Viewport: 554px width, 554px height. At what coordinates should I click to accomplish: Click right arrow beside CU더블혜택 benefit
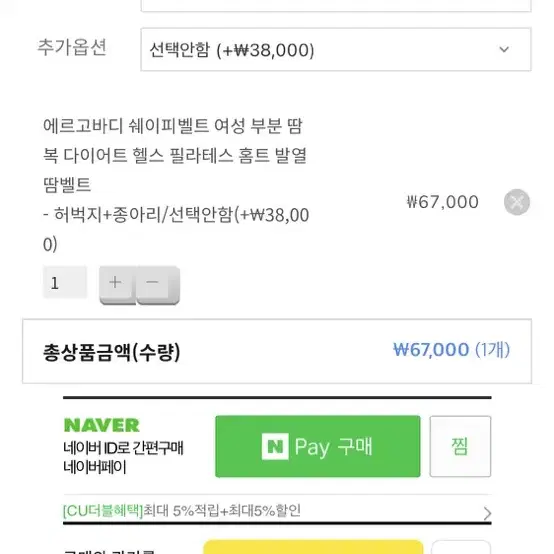click(487, 513)
